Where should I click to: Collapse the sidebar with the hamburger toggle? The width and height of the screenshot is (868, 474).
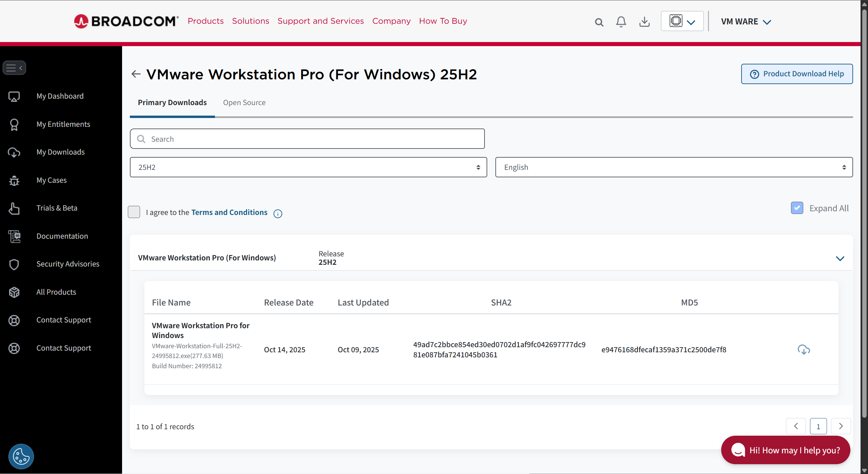tap(15, 67)
